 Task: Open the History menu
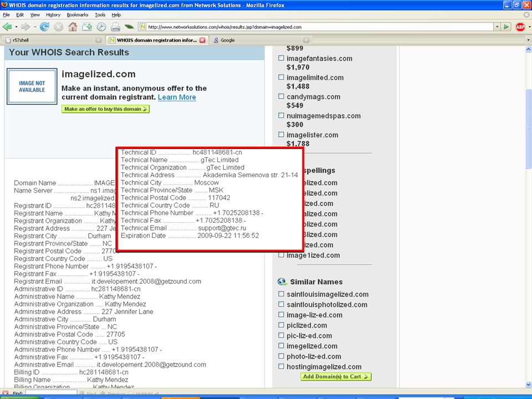click(53, 14)
